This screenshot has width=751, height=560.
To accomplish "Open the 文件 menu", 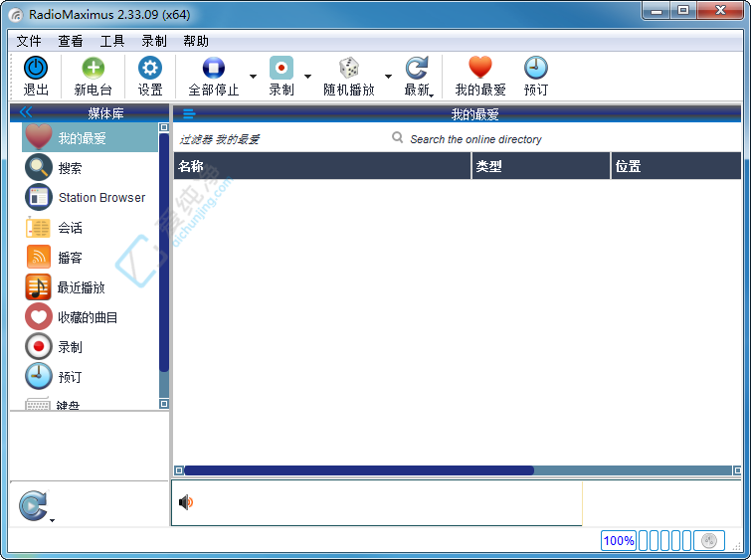I will point(29,41).
